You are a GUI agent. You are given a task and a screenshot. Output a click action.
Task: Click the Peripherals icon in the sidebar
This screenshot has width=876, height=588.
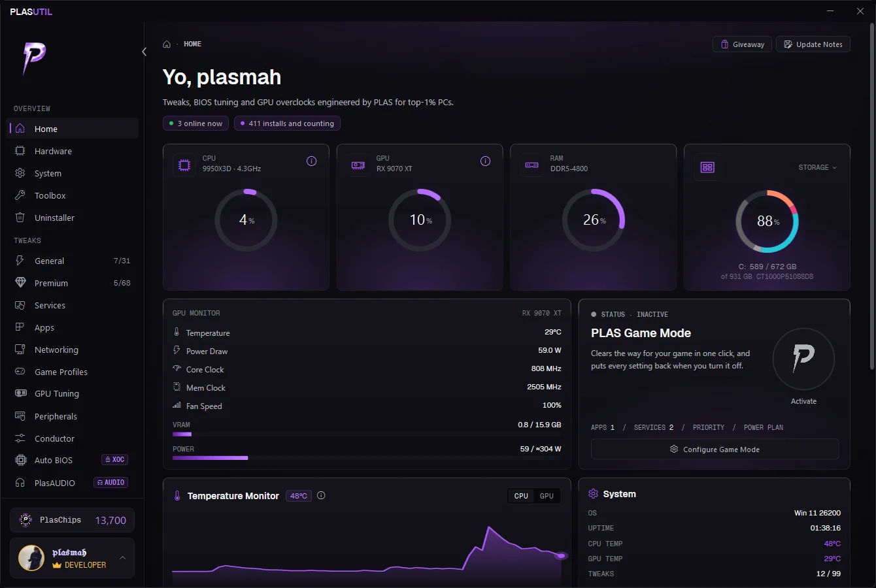point(20,416)
